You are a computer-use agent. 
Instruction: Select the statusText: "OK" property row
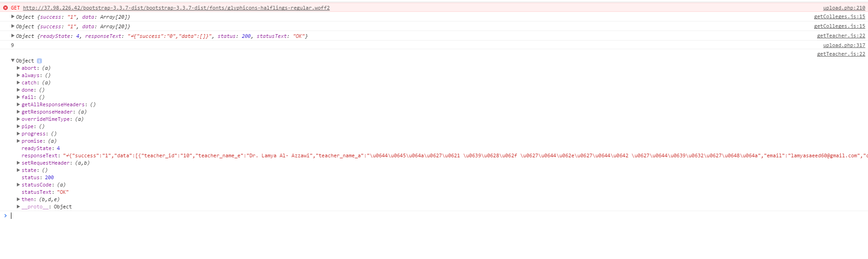(x=45, y=192)
